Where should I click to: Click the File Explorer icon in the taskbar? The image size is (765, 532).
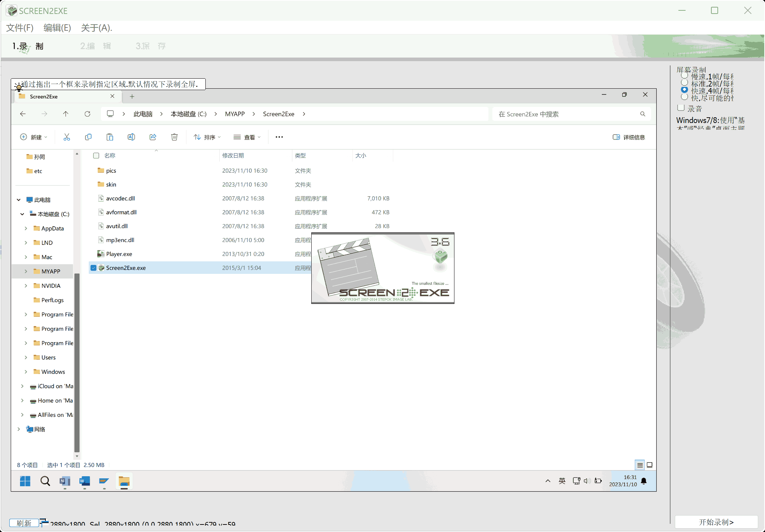tap(124, 481)
